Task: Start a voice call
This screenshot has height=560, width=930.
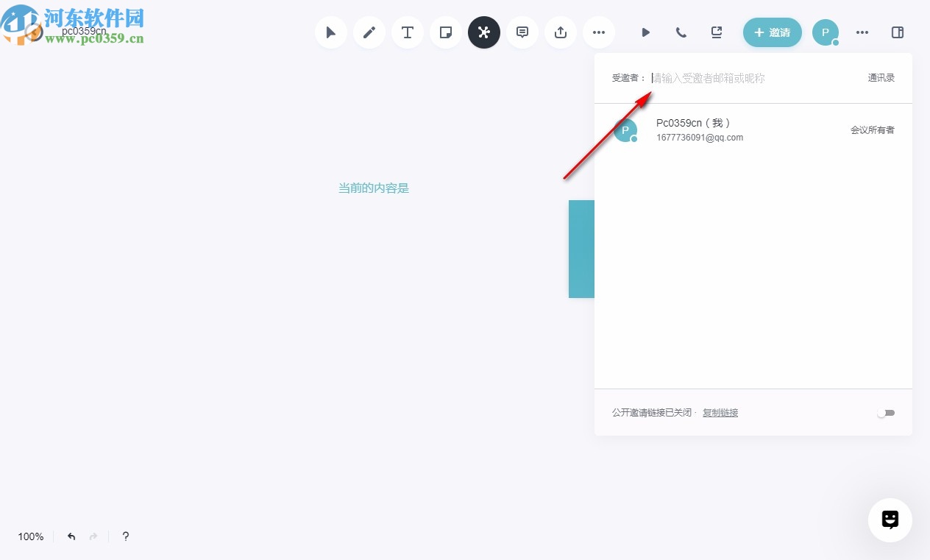Action: click(681, 32)
